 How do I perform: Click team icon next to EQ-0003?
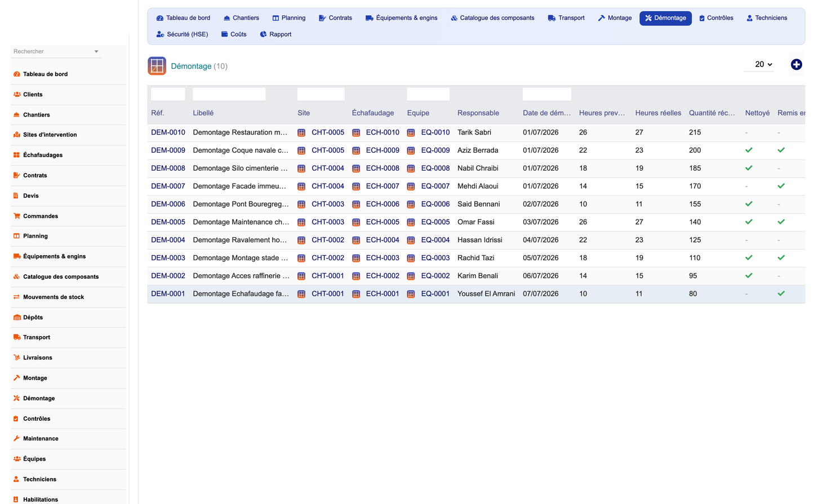point(411,258)
